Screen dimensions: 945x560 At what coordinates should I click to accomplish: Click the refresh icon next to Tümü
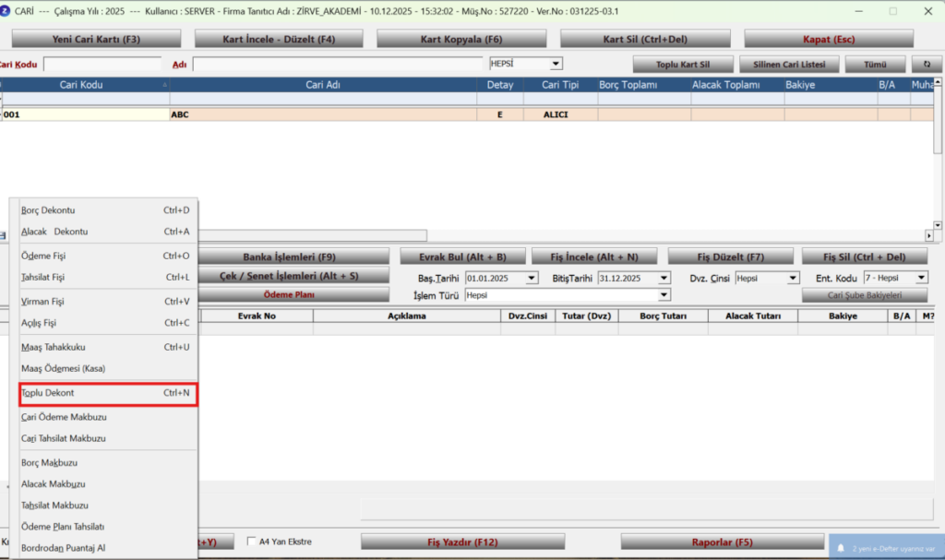(x=927, y=64)
